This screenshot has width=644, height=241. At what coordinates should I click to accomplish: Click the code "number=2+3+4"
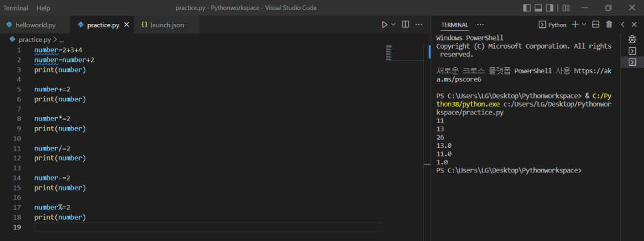pyautogui.click(x=58, y=50)
